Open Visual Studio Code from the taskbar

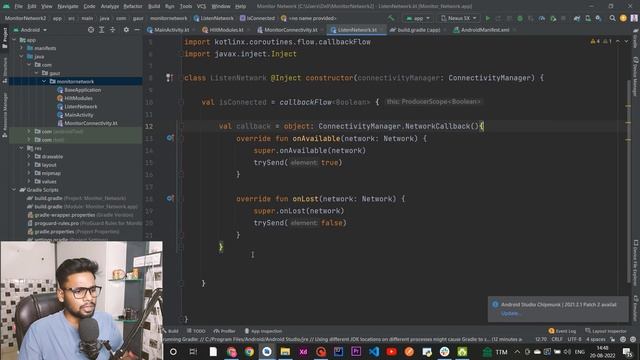[x=373, y=351]
